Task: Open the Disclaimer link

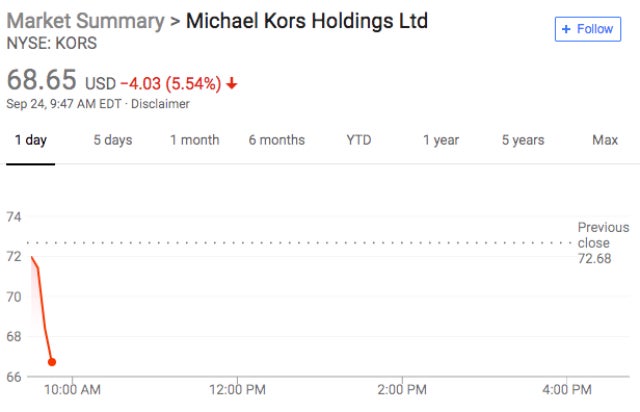Action: pyautogui.click(x=163, y=103)
